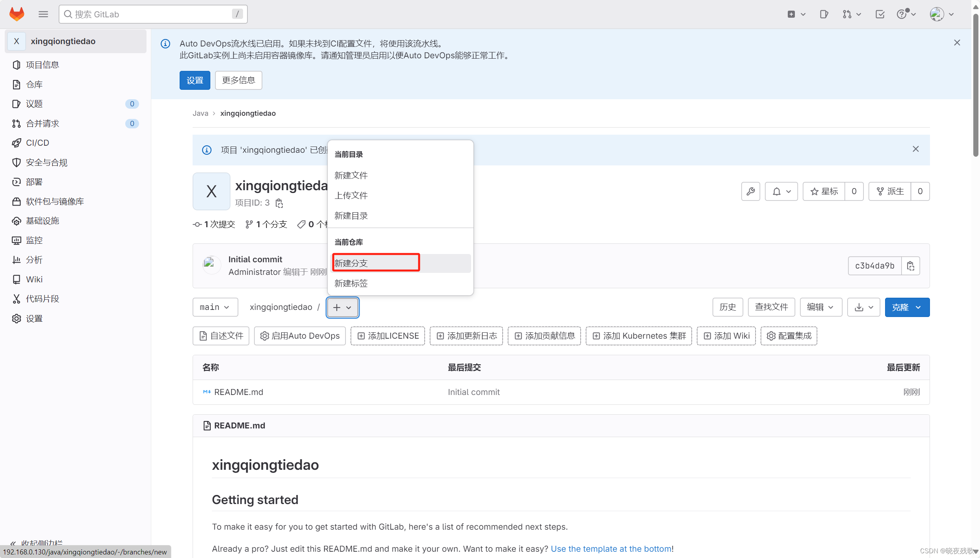Open merge requests dropdown in top bar
This screenshot has height=558, width=980.
pyautogui.click(x=852, y=14)
